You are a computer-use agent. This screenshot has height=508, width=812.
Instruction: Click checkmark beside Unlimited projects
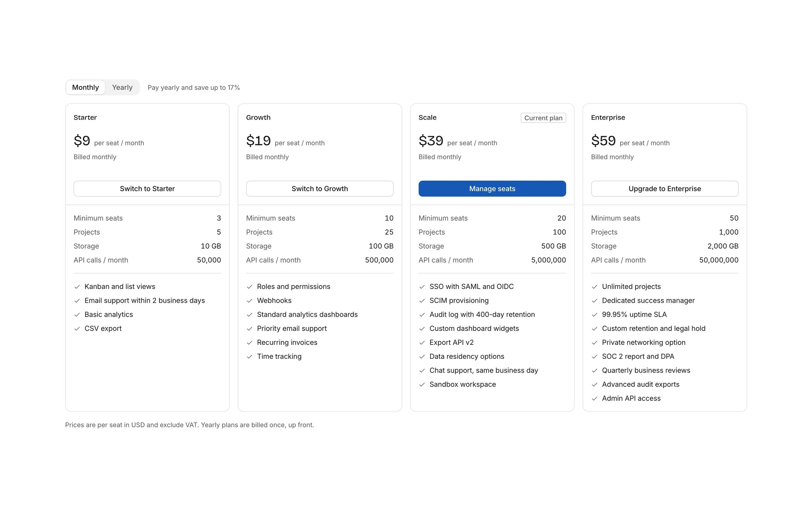(594, 287)
